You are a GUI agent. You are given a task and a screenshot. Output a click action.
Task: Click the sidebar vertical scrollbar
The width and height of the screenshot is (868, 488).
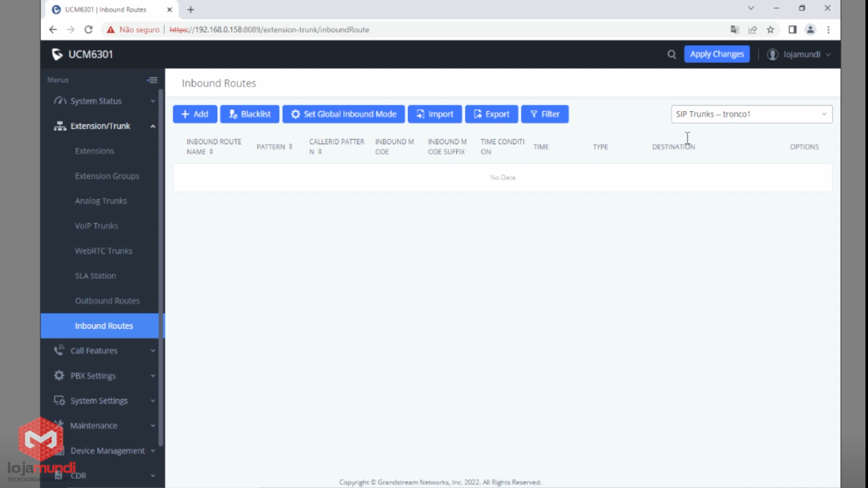(161, 254)
